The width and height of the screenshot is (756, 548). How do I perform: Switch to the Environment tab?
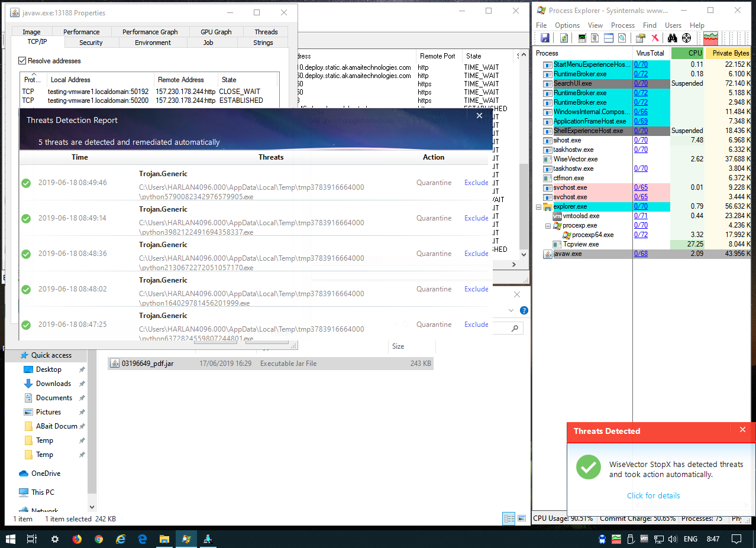click(x=153, y=43)
